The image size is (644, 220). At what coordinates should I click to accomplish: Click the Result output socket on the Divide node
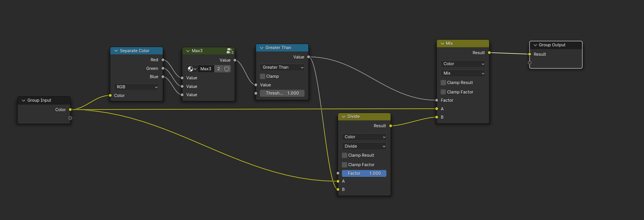point(391,126)
